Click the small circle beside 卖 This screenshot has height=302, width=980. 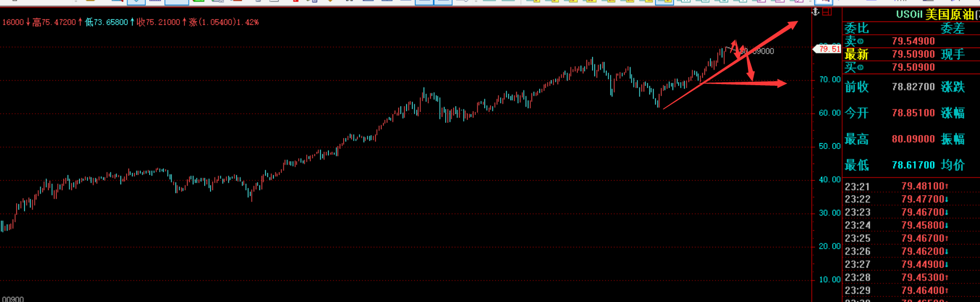point(860,42)
